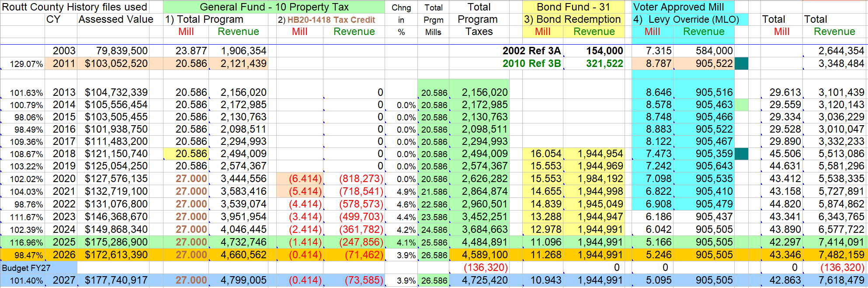Select the green '2010 Ref 3B' cell
Image resolution: width=868 pixels, height=288 pixels.
(x=532, y=63)
